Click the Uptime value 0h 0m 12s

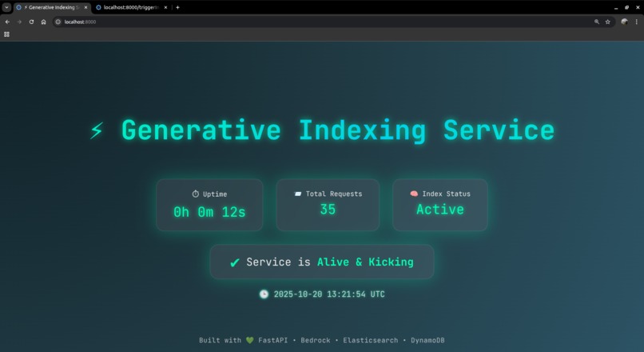click(x=209, y=212)
